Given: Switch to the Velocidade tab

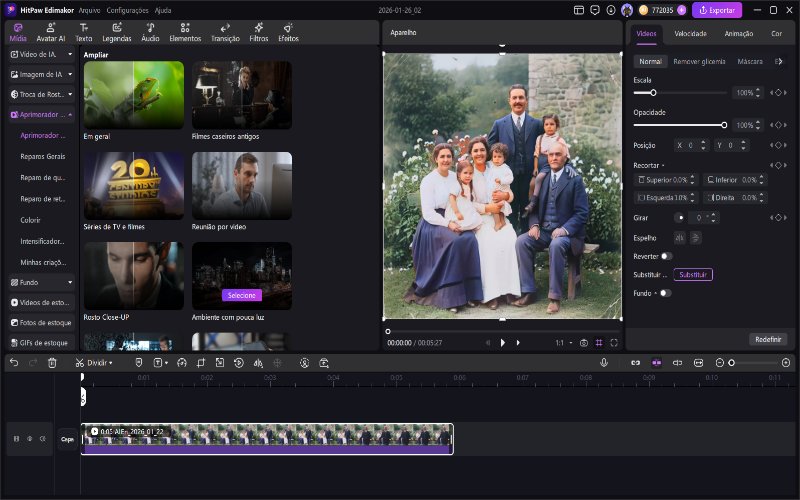Looking at the screenshot, I should click(690, 34).
